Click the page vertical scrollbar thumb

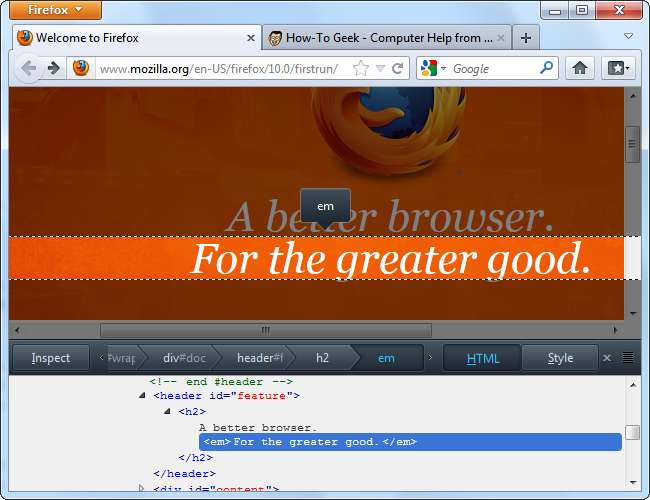click(x=632, y=144)
